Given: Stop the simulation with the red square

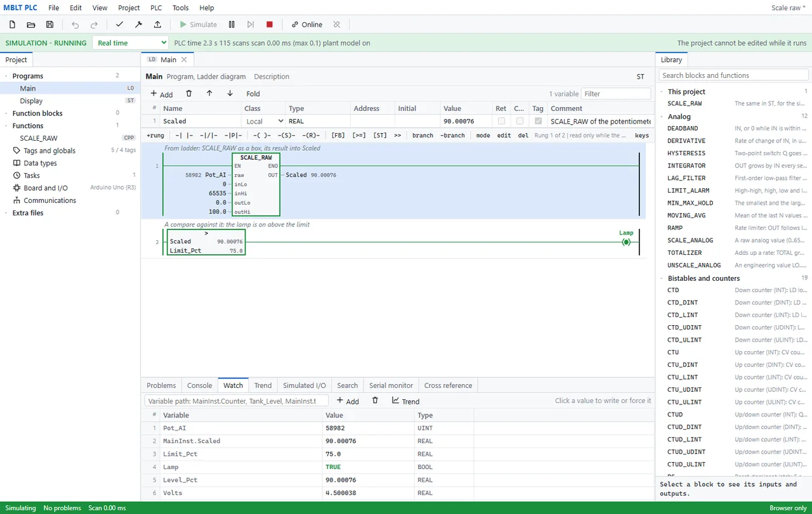Looking at the screenshot, I should (x=270, y=25).
